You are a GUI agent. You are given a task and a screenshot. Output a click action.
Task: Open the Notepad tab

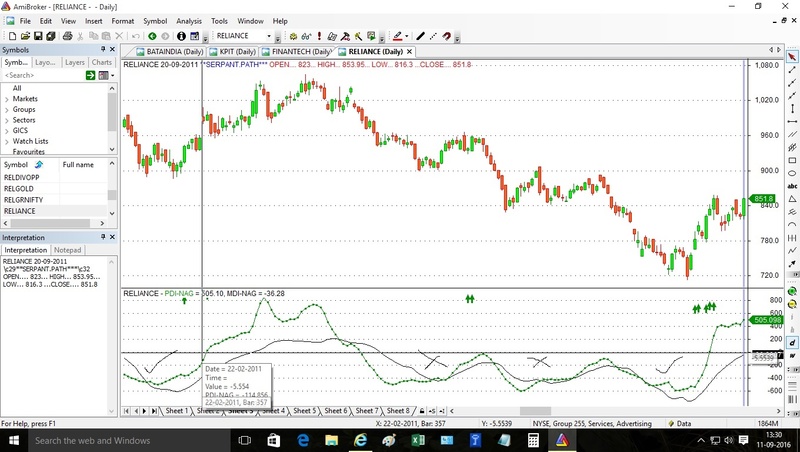[67, 250]
